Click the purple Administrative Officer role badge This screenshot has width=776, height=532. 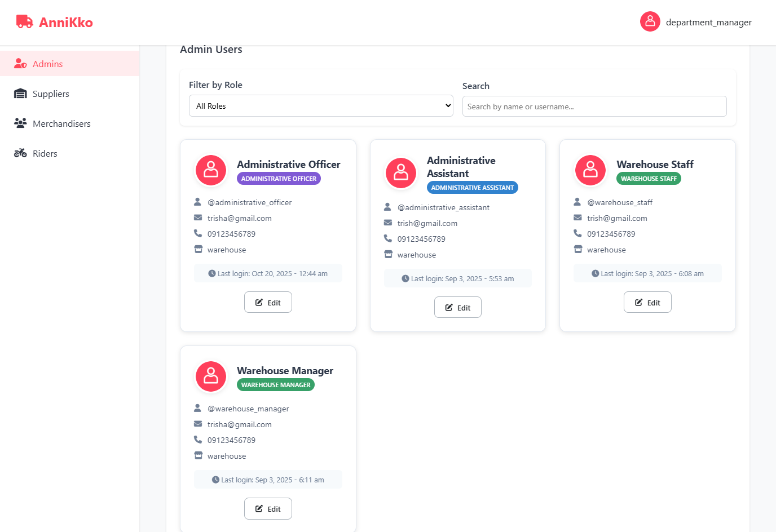279,179
